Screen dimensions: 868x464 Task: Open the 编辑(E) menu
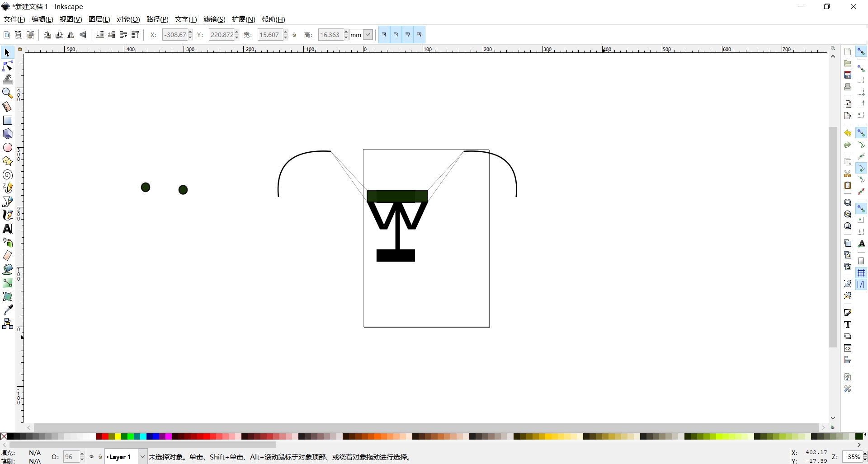[x=42, y=19]
